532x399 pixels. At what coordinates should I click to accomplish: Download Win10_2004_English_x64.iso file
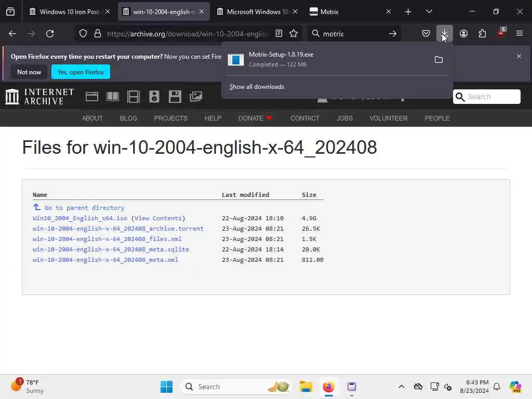[80, 218]
